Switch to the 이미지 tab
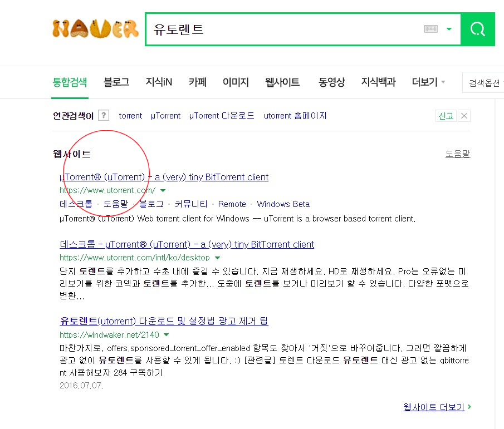 (x=236, y=82)
